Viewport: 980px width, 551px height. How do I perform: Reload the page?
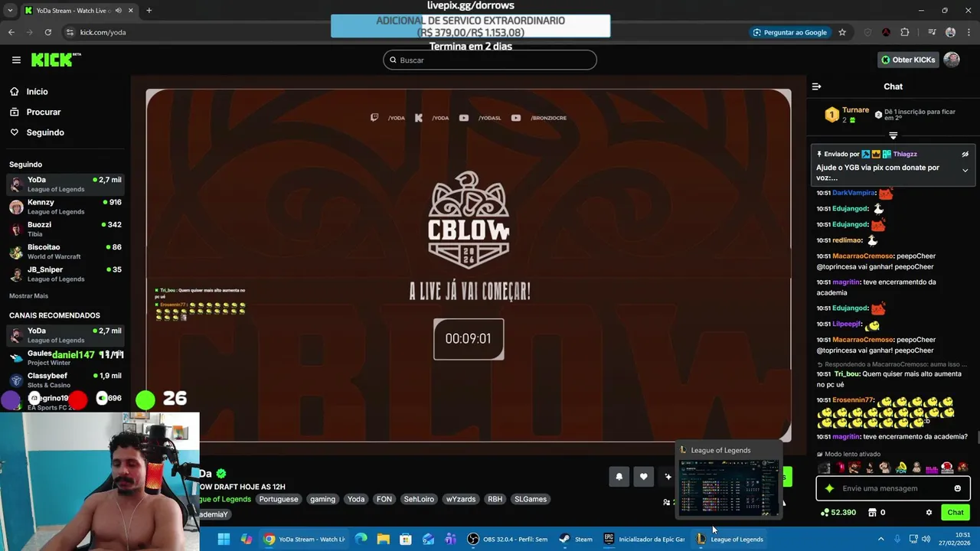[47, 32]
